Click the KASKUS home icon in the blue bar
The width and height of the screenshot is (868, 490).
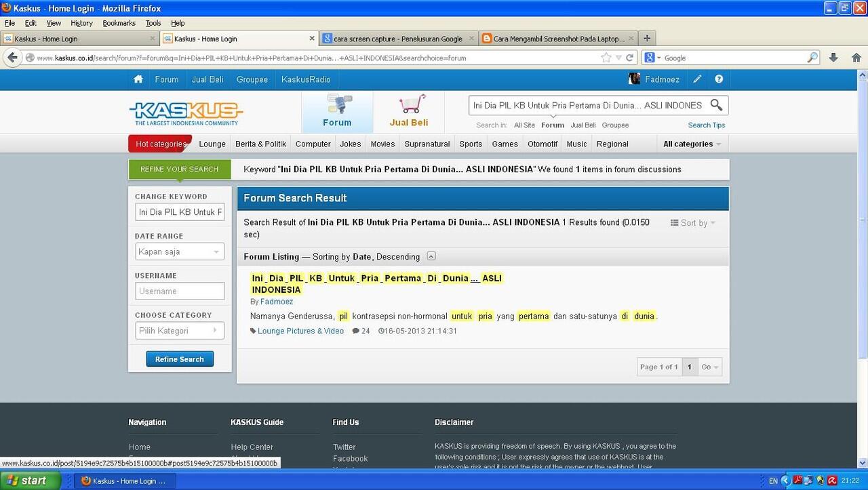click(x=138, y=79)
